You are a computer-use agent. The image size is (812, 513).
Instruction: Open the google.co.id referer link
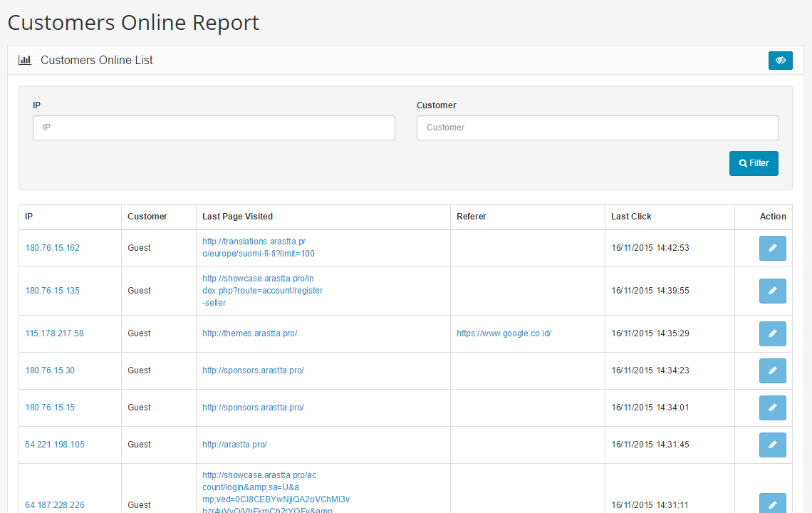click(x=504, y=333)
